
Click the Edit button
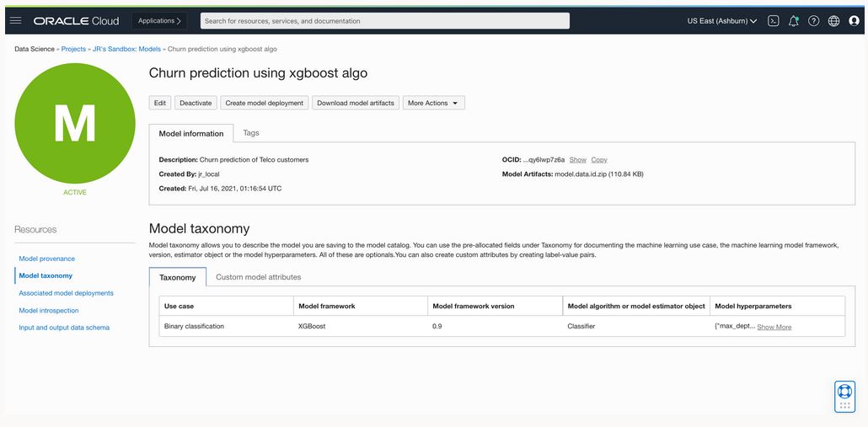click(160, 103)
